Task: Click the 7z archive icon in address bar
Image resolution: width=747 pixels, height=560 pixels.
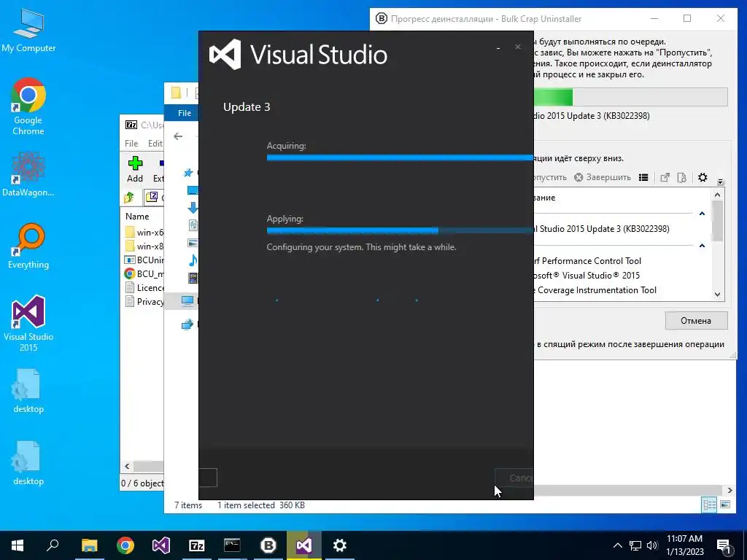Action: click(152, 196)
